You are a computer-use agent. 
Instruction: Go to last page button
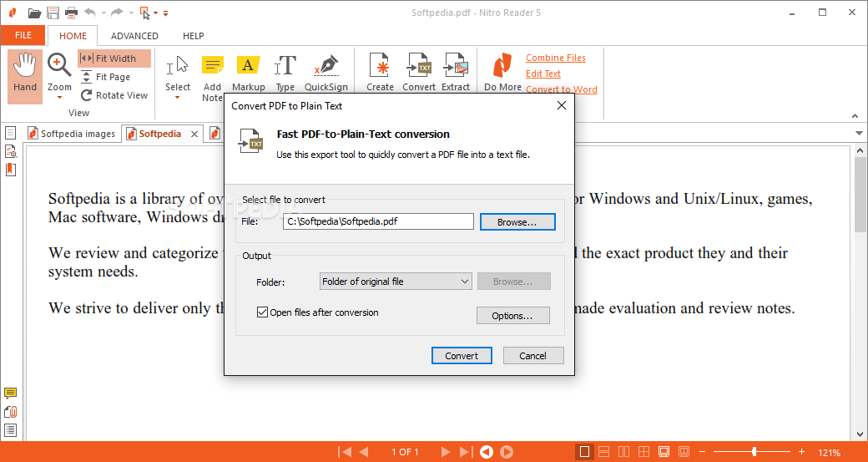[466, 452]
